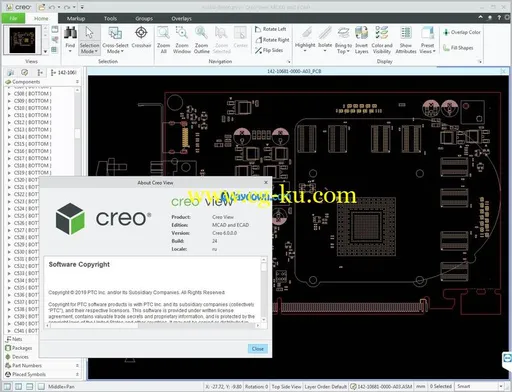Click Zoom Selected tool
This screenshot has width=512, height=392.
coord(222,40)
